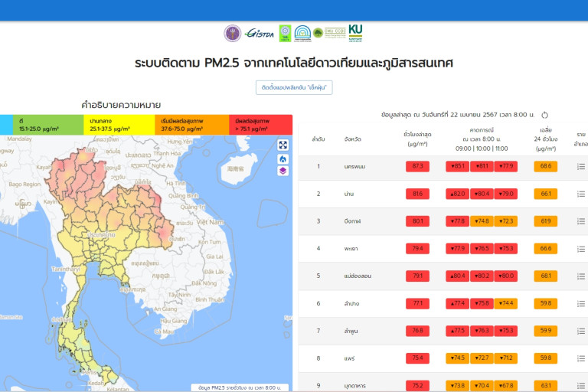
Task: Click the red unhealthy >75.1 legend swatch
Action: click(260, 125)
